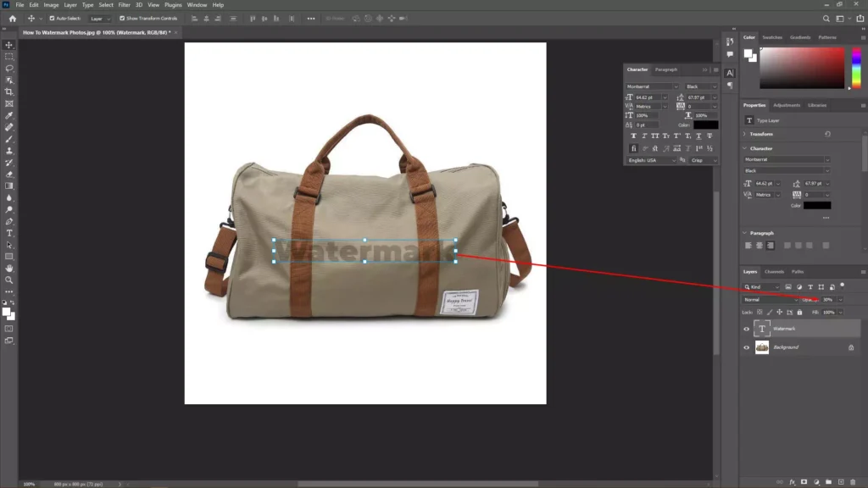Add a layer mask from Layers panel
The image size is (868, 488).
coord(804,482)
